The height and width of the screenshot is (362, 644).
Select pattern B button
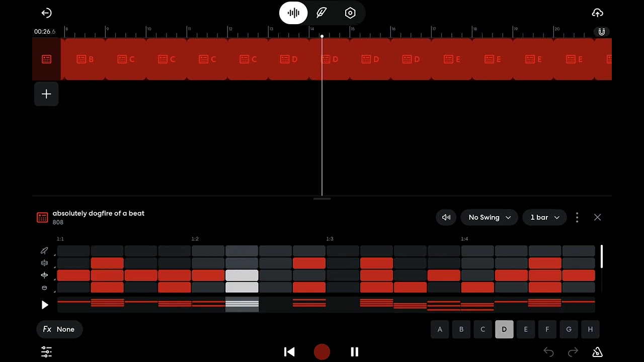(x=461, y=329)
